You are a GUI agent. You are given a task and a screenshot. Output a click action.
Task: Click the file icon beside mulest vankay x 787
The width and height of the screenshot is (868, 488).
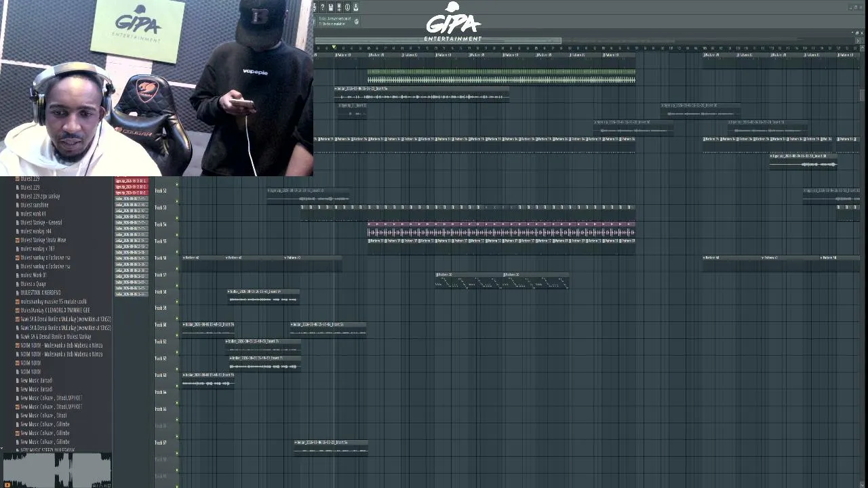click(18, 249)
